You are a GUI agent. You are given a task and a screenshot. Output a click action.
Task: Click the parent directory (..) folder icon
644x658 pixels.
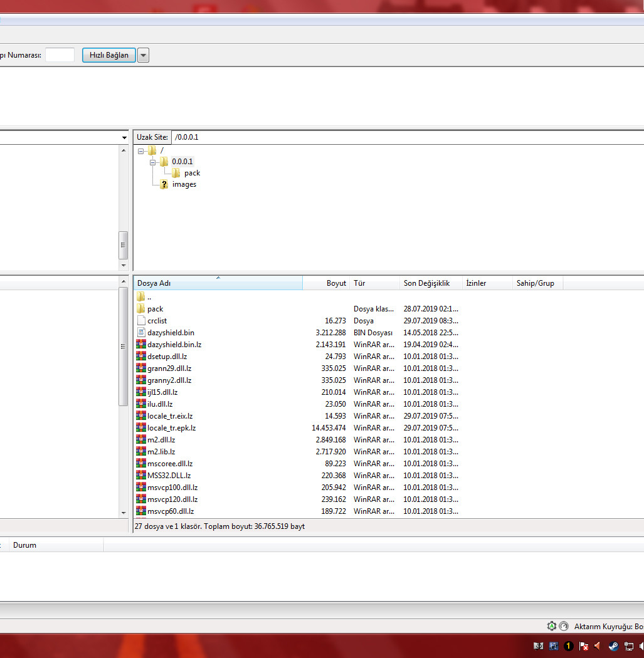coord(141,296)
